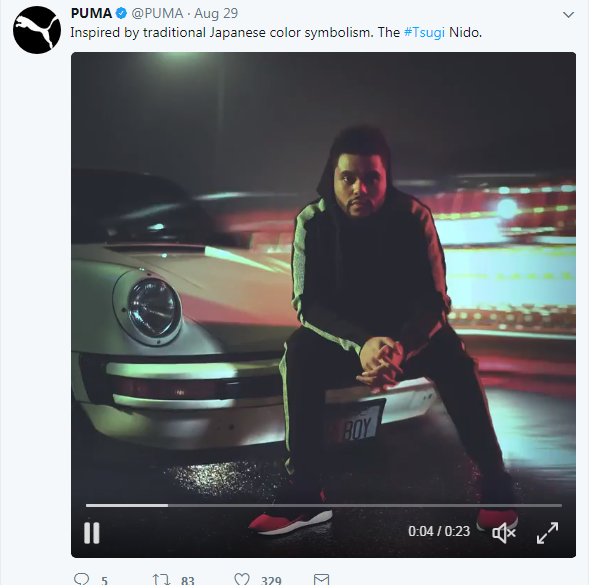Click the video frame showing the car
The width and height of the screenshot is (589, 585).
323,278
